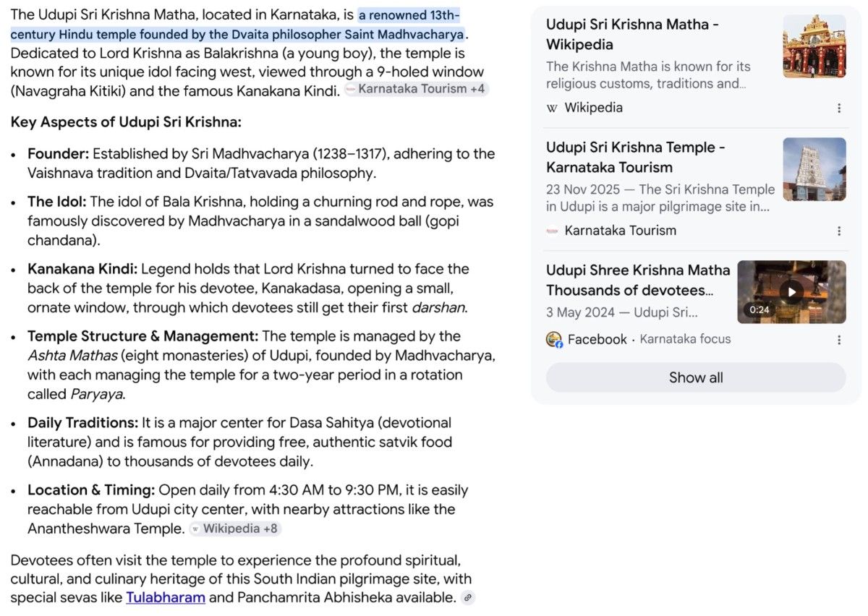The image size is (868, 616).
Task: Open more options for Wikipedia result
Action: (x=839, y=108)
